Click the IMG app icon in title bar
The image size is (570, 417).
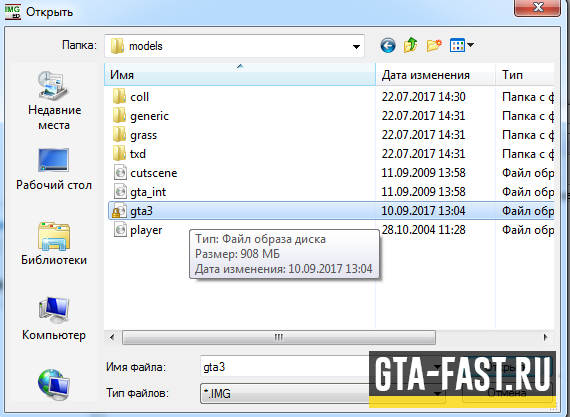pyautogui.click(x=13, y=11)
